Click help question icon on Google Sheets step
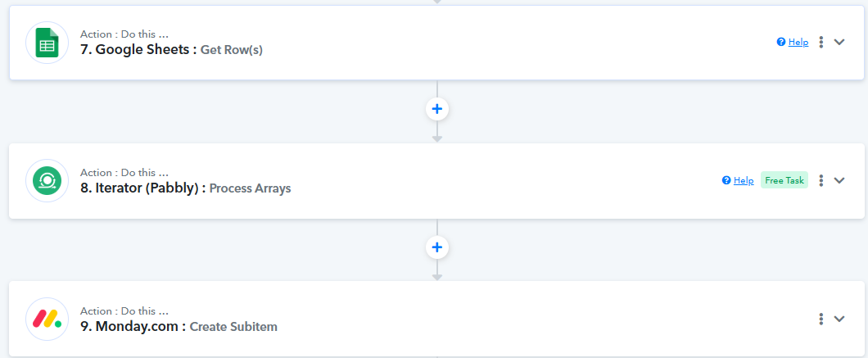The height and width of the screenshot is (358, 868). [781, 42]
